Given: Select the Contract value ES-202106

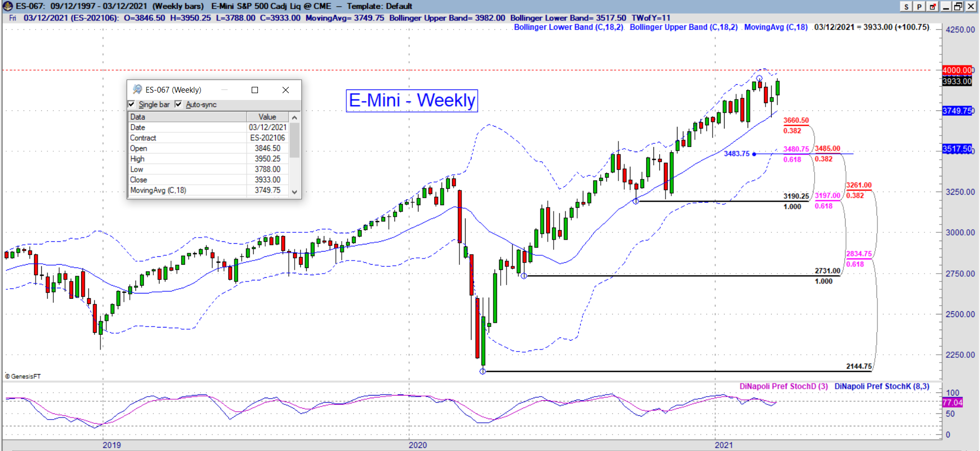Looking at the screenshot, I should click(267, 138).
